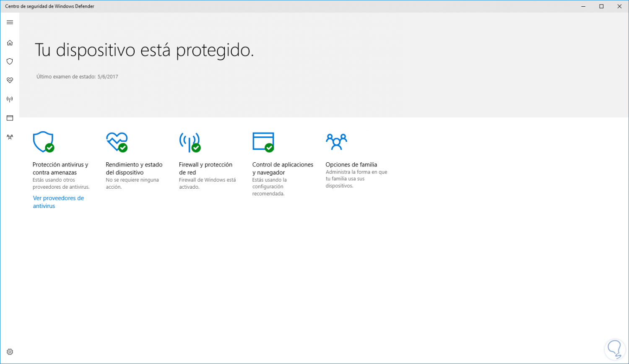Viewport: 629px width, 364px height.
Task: Select "Rendimiento y estado del dispositivo" heading
Action: pyautogui.click(x=134, y=168)
